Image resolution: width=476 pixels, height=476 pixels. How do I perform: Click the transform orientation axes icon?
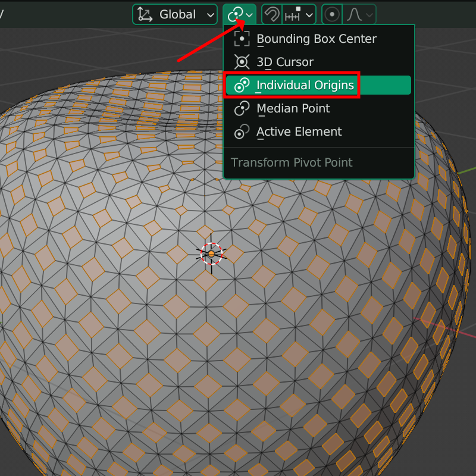tap(145, 14)
